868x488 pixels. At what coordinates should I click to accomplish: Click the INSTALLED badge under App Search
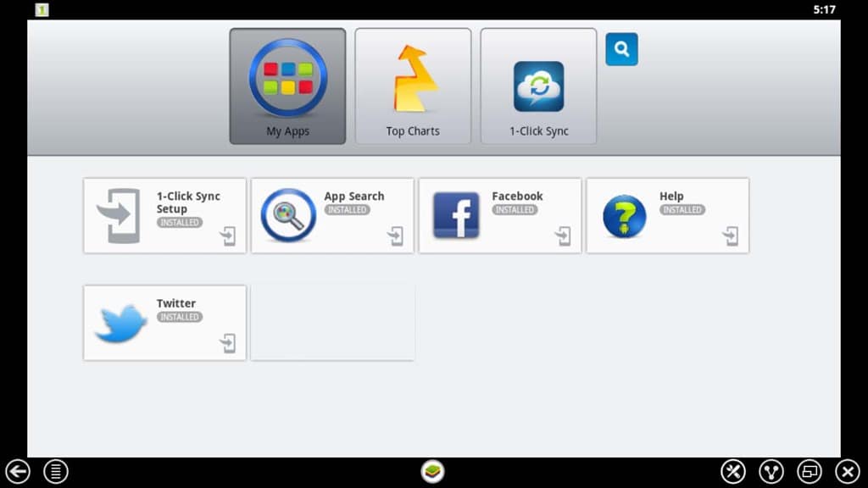tap(347, 210)
